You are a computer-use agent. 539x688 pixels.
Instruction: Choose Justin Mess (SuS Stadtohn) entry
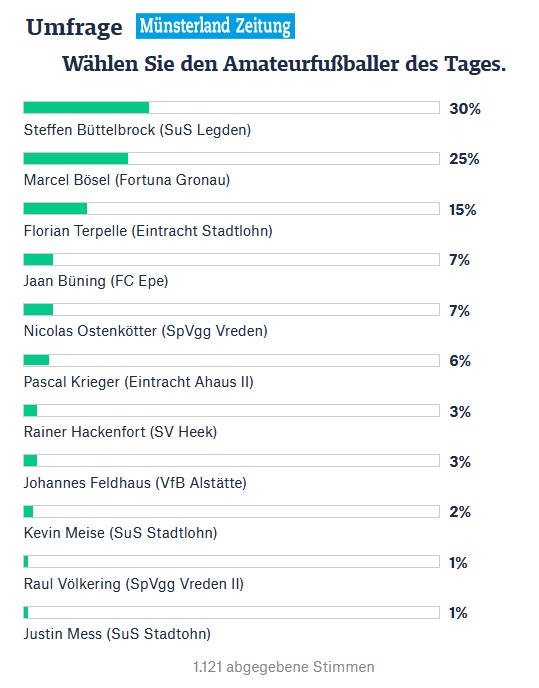click(117, 634)
